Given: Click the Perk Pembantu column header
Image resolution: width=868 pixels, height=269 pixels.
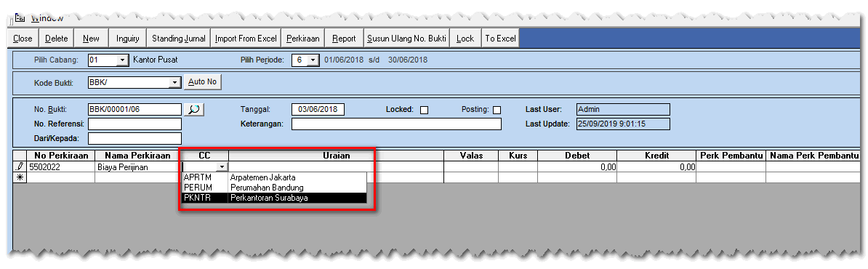Looking at the screenshot, I should click(731, 156).
